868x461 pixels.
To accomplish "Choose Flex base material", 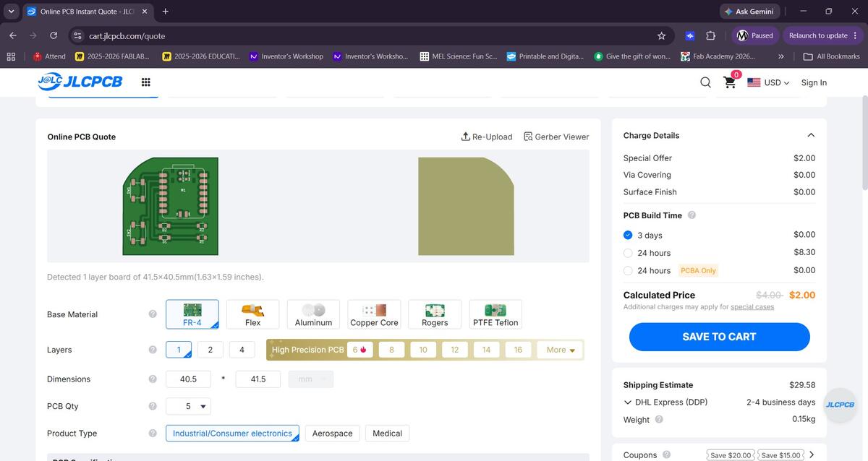I will tap(252, 314).
